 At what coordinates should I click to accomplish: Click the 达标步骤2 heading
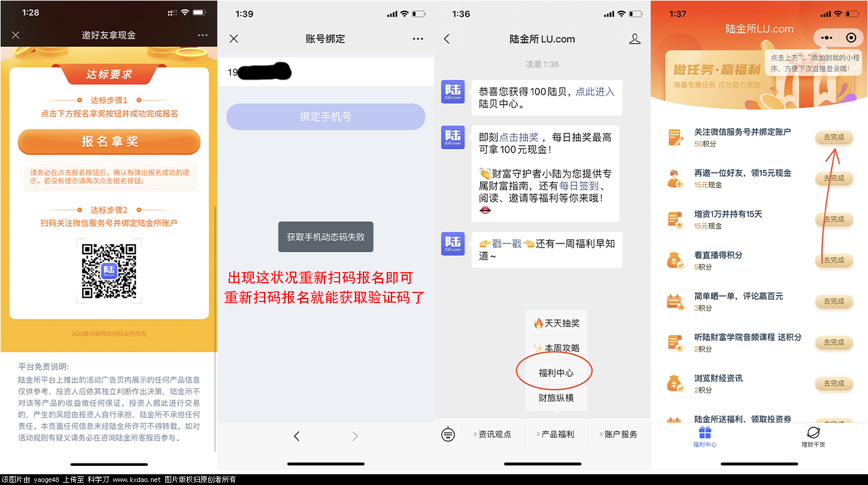pos(109,210)
